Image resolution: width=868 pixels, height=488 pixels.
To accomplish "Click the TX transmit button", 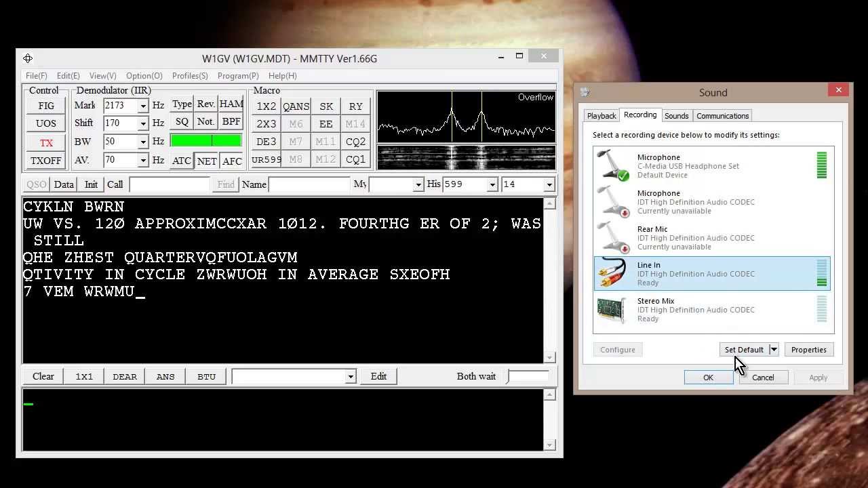I will tap(46, 143).
